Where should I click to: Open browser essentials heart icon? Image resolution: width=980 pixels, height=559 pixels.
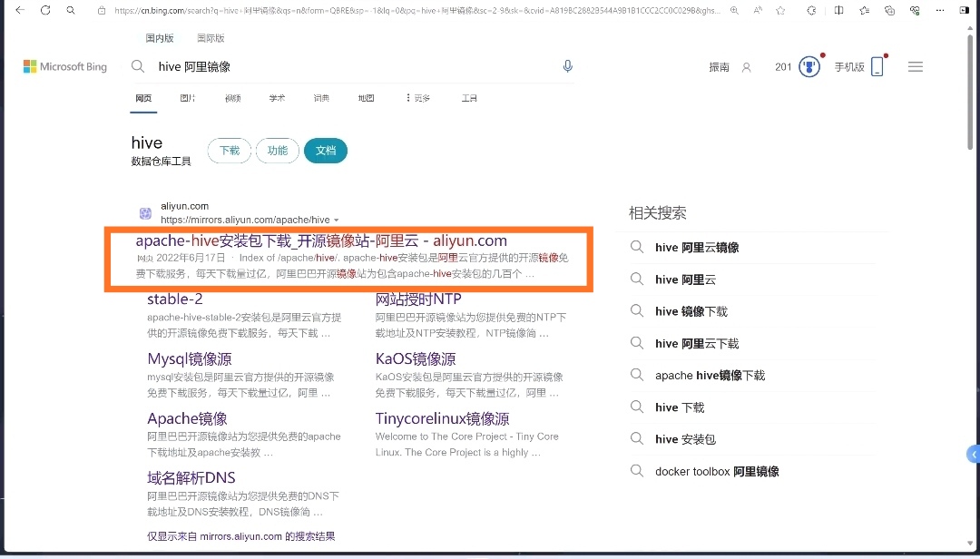(x=915, y=11)
